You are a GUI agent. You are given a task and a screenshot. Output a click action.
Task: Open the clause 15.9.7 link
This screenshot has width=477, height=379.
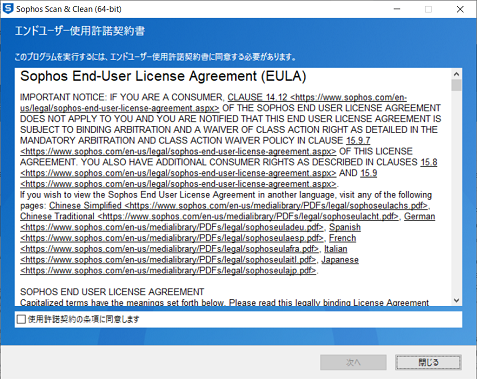point(358,140)
